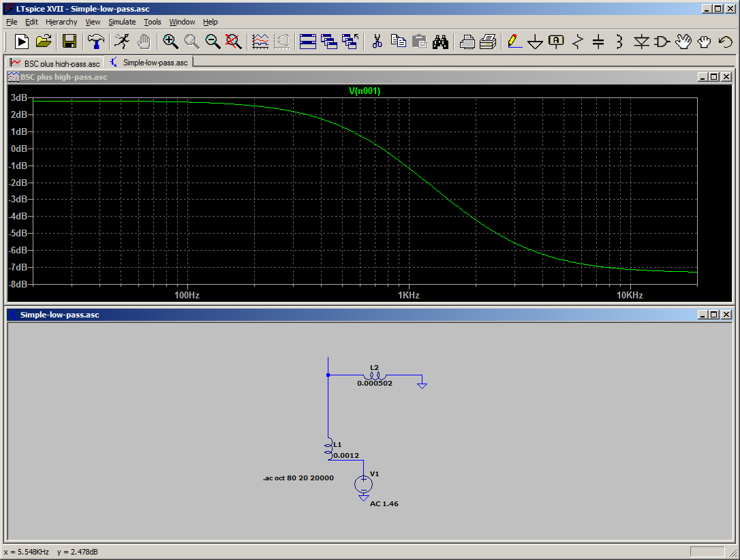Find with the binoculars icon

coord(440,42)
